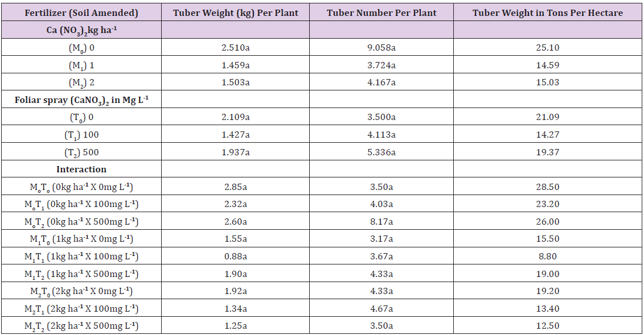Select the M2T2 interaction row label

(81, 326)
